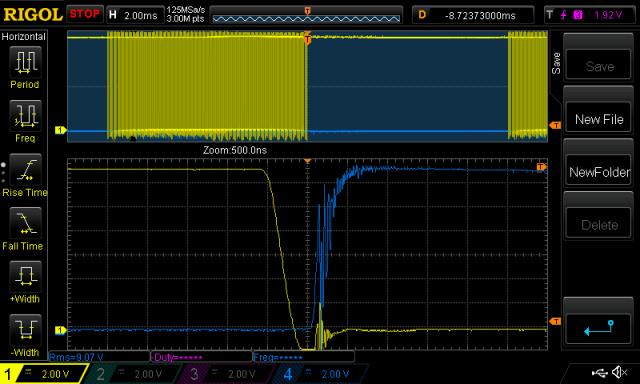The width and height of the screenshot is (640, 384).
Task: Click the USB status icon
Action: pyautogui.click(x=600, y=372)
